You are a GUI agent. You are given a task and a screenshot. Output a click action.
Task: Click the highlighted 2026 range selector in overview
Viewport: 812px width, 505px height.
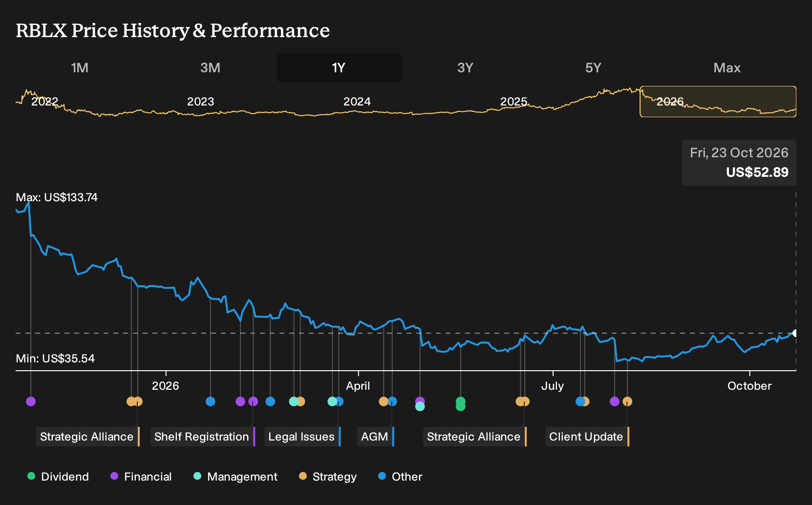click(718, 102)
